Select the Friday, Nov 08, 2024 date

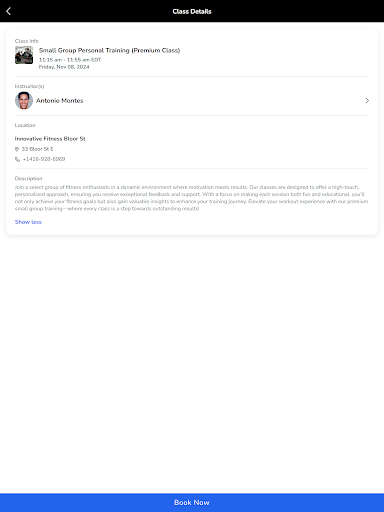point(64,67)
